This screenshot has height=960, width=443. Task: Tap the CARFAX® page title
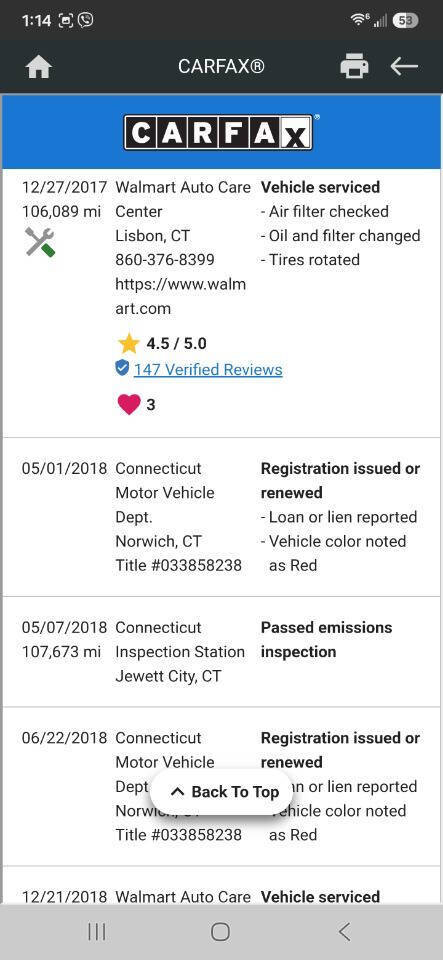[222, 66]
